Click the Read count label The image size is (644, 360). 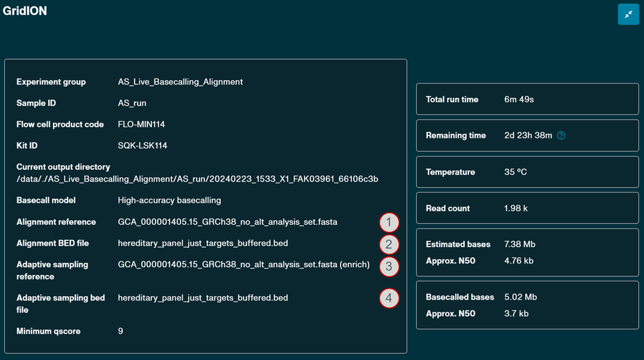coord(448,209)
